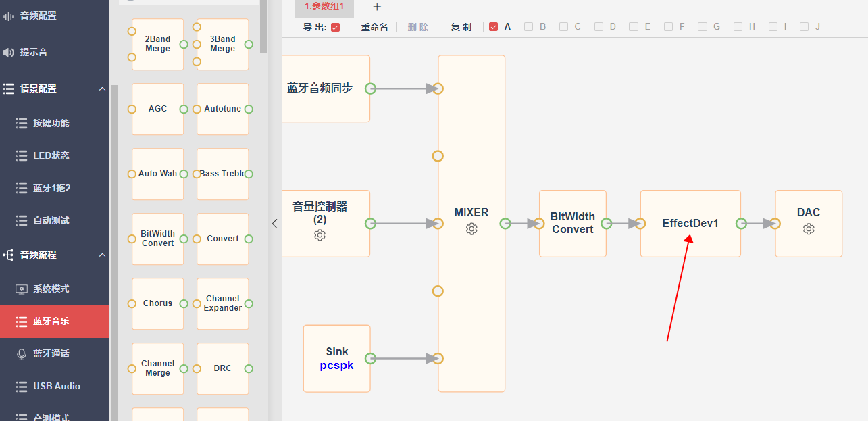Collapse the 情景配置 sidebar section

pos(102,89)
